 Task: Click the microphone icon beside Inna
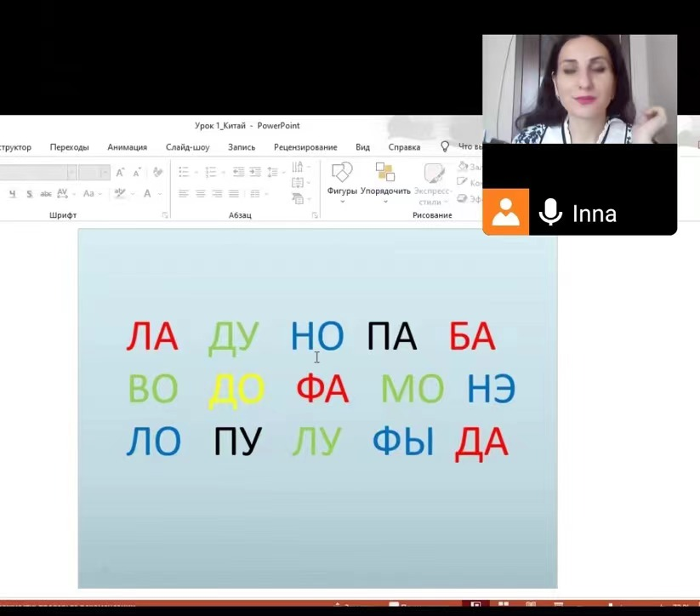tap(550, 212)
